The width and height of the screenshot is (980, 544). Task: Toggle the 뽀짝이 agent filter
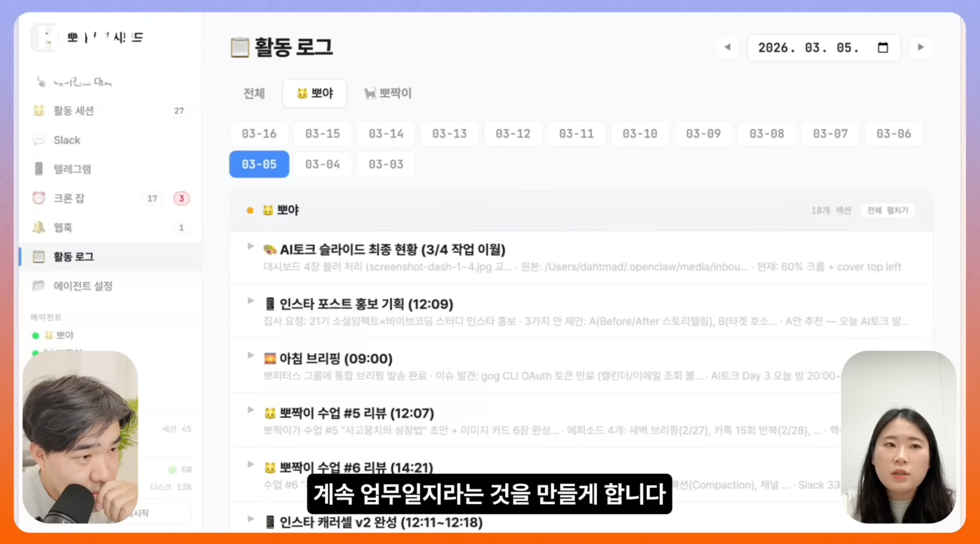click(388, 93)
